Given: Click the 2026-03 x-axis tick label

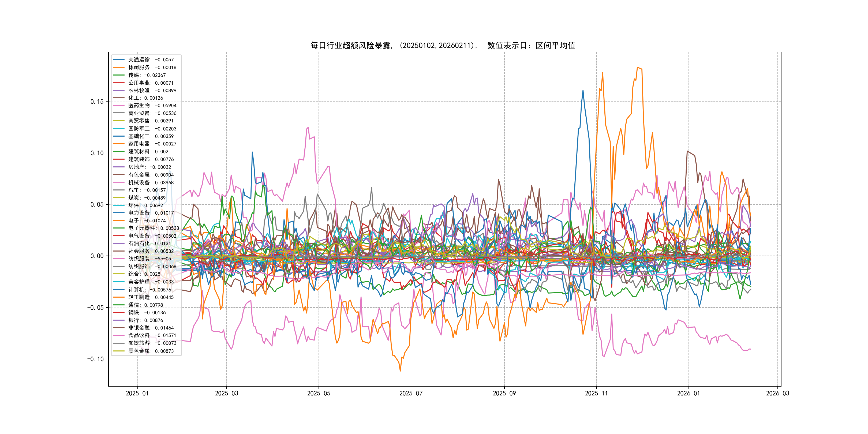Looking at the screenshot, I should point(777,393).
